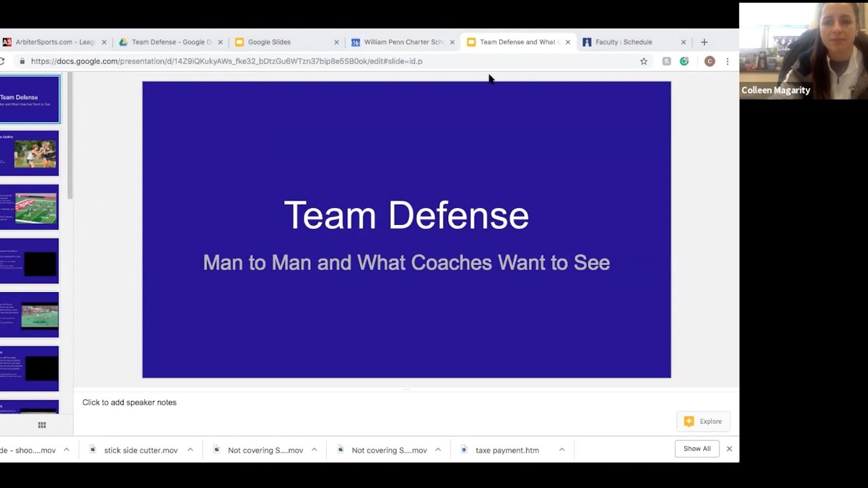Open taxe payment.htm download
The height and width of the screenshot is (488, 868).
tap(500, 450)
